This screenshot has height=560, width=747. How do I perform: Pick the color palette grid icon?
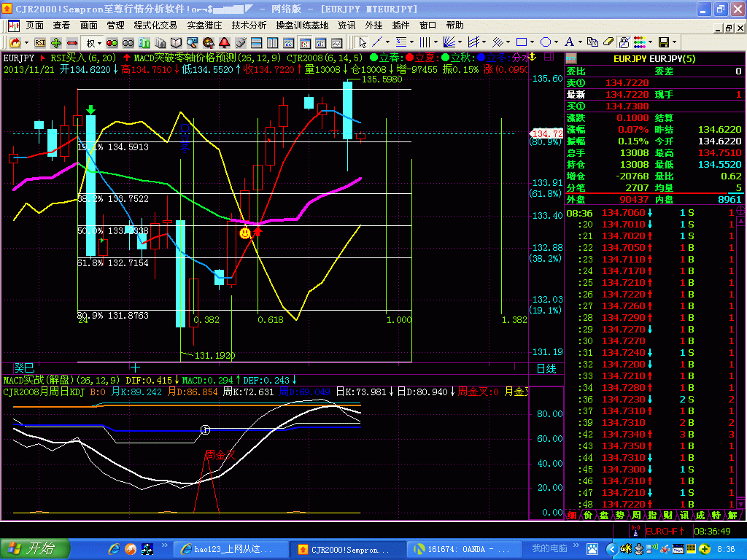click(x=640, y=43)
